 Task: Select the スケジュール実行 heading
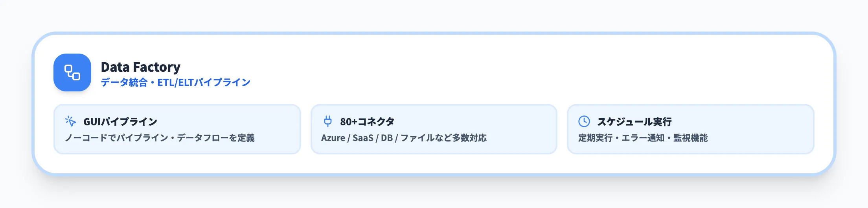pyautogui.click(x=634, y=122)
